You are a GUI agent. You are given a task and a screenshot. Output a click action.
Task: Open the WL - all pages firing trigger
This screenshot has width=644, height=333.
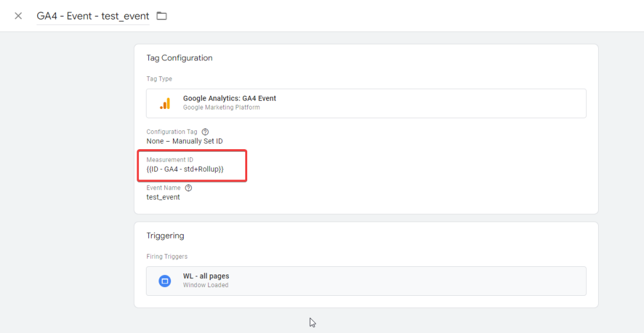click(x=366, y=281)
